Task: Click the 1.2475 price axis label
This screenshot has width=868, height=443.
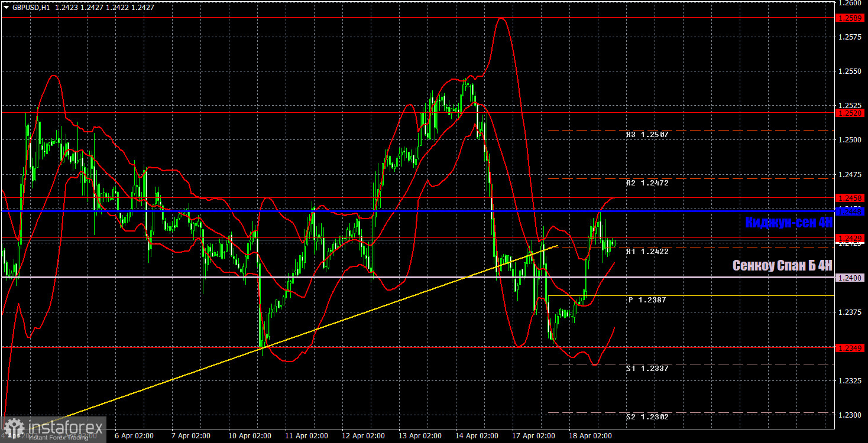Action: click(x=850, y=174)
